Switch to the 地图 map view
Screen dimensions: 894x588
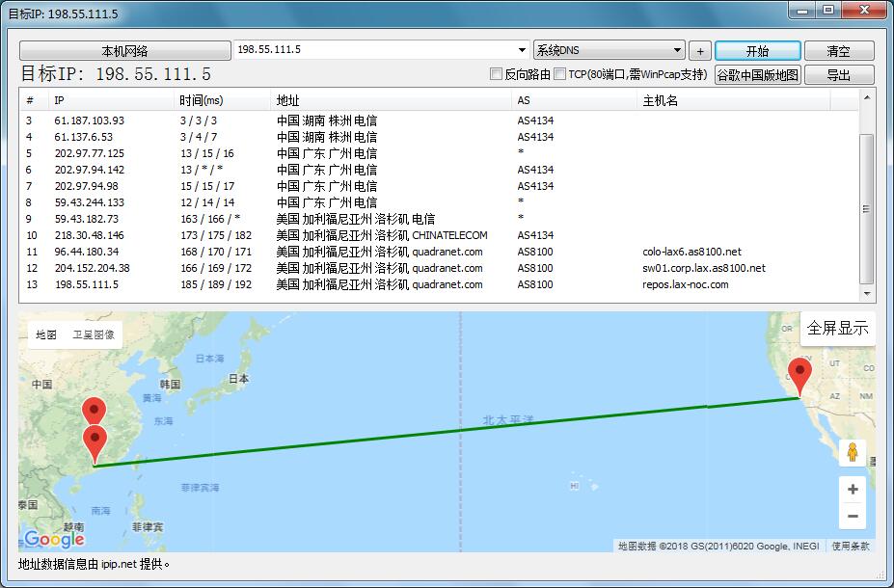pos(46,335)
